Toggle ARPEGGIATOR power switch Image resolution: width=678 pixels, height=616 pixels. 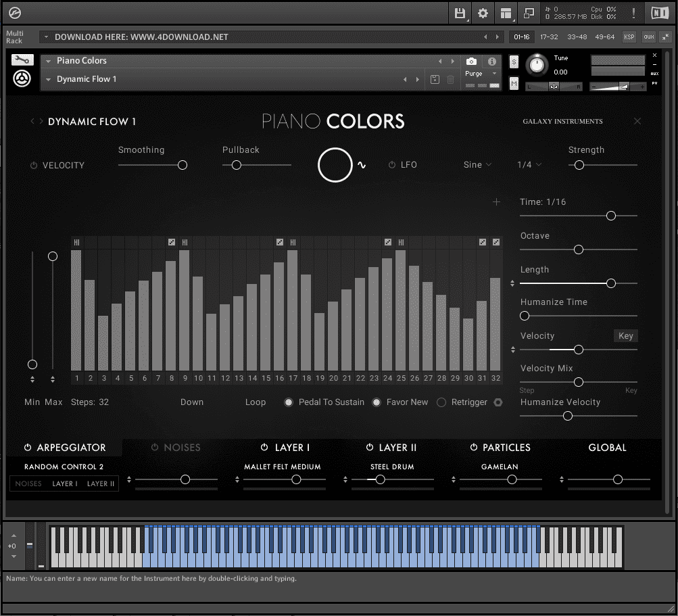pos(28,447)
